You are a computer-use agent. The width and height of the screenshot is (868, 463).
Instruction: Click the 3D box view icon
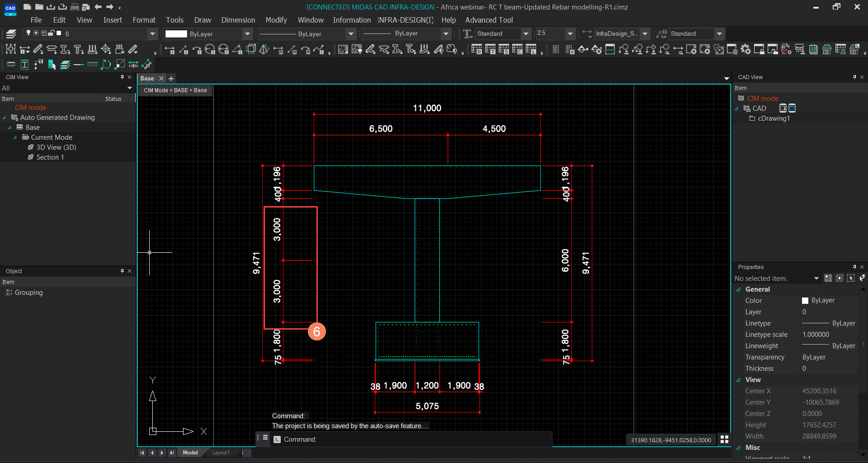click(x=251, y=49)
